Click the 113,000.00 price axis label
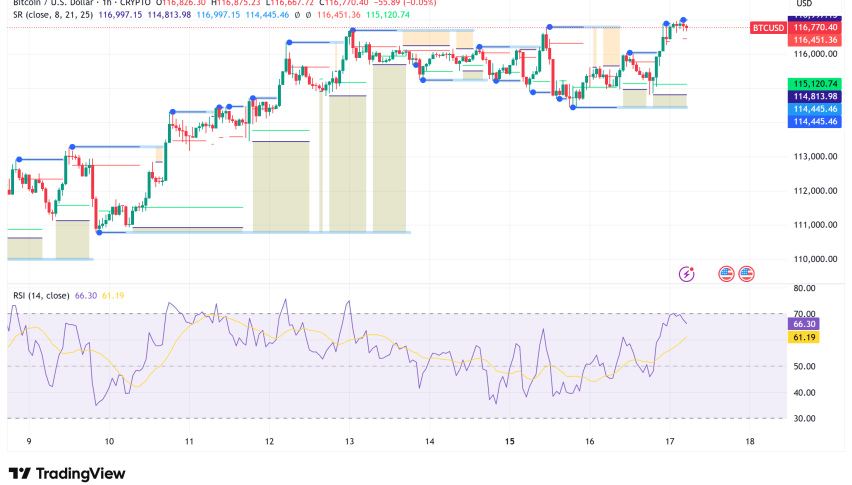Image resolution: width=852 pixels, height=485 pixels. click(815, 156)
